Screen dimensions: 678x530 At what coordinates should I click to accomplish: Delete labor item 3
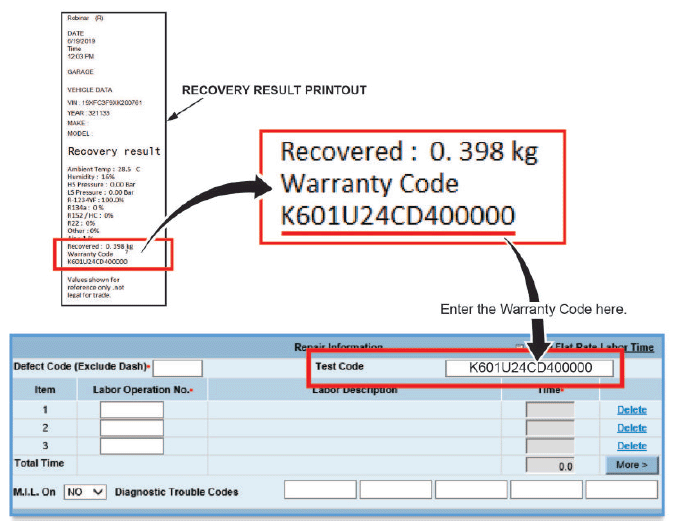pyautogui.click(x=632, y=446)
